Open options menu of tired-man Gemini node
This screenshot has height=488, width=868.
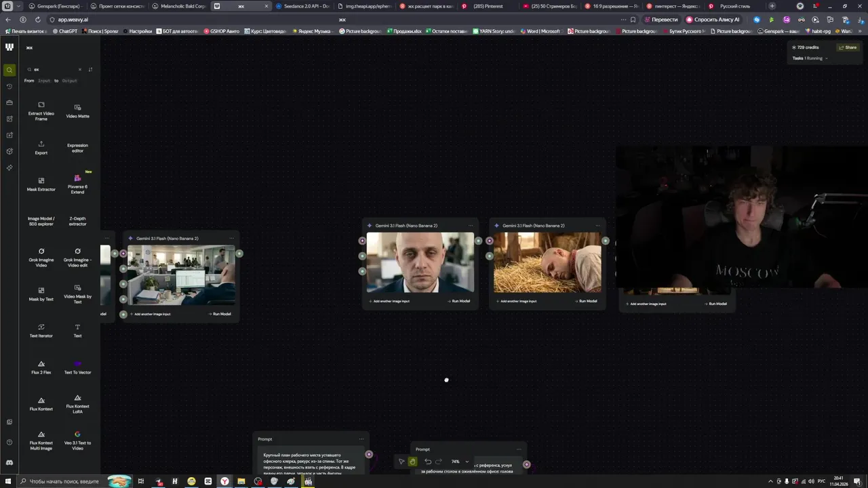point(471,225)
